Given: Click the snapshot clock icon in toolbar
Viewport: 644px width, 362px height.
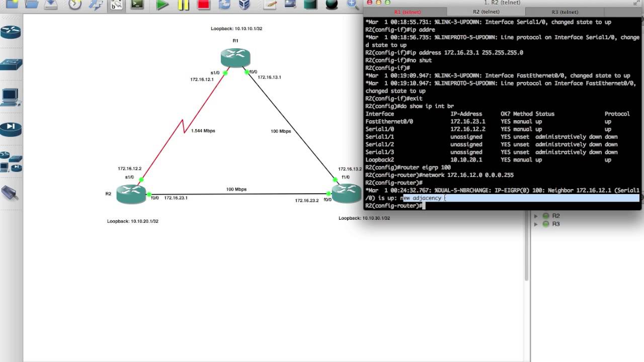Looking at the screenshot, I should coord(75,4).
